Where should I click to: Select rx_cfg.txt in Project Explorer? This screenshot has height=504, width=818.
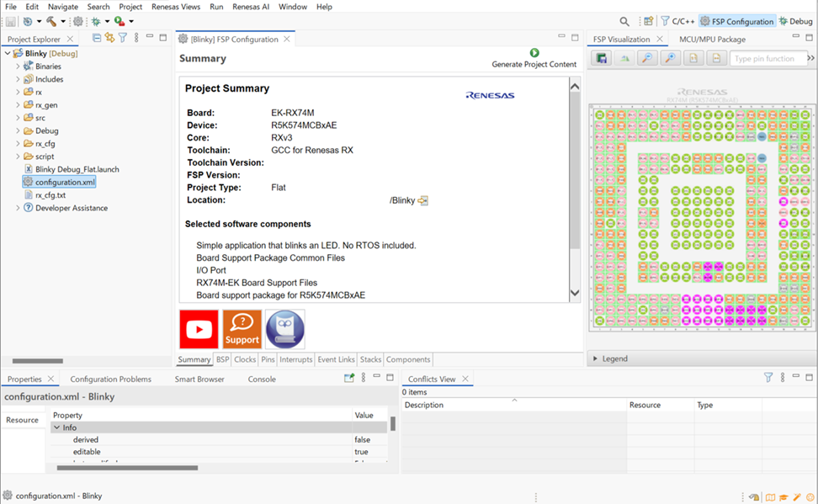pos(50,195)
